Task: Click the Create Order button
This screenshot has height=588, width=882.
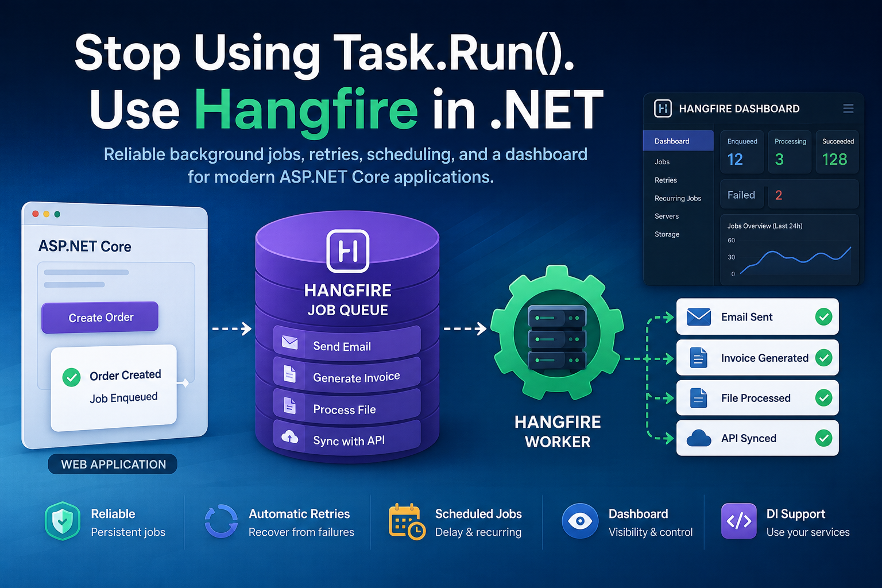Action: point(100,318)
